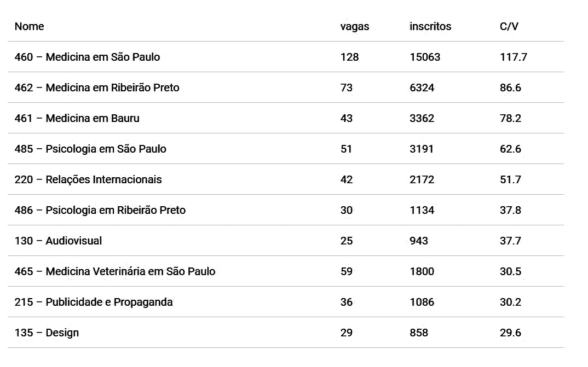Select the 135 – Design row
Image resolution: width=588 pixels, height=367 pixels.
click(x=286, y=333)
